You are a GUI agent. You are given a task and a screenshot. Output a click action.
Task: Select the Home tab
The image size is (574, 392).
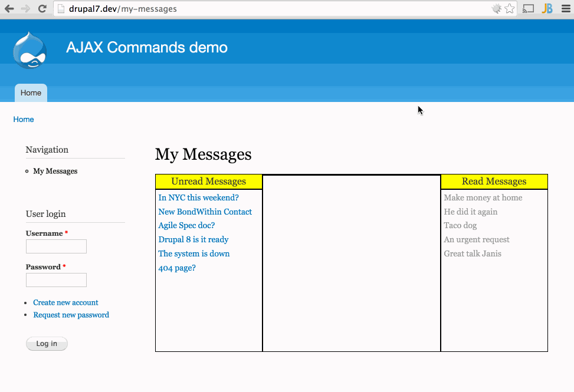pyautogui.click(x=30, y=93)
